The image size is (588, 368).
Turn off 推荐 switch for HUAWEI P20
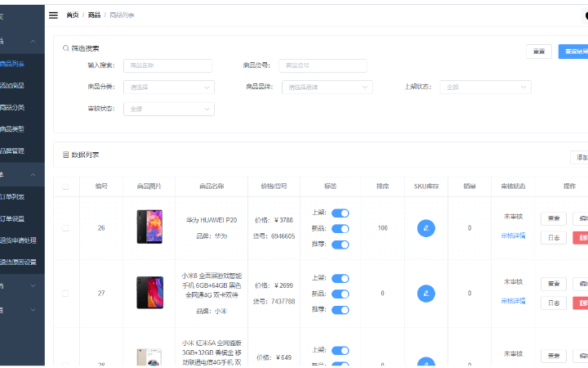340,245
